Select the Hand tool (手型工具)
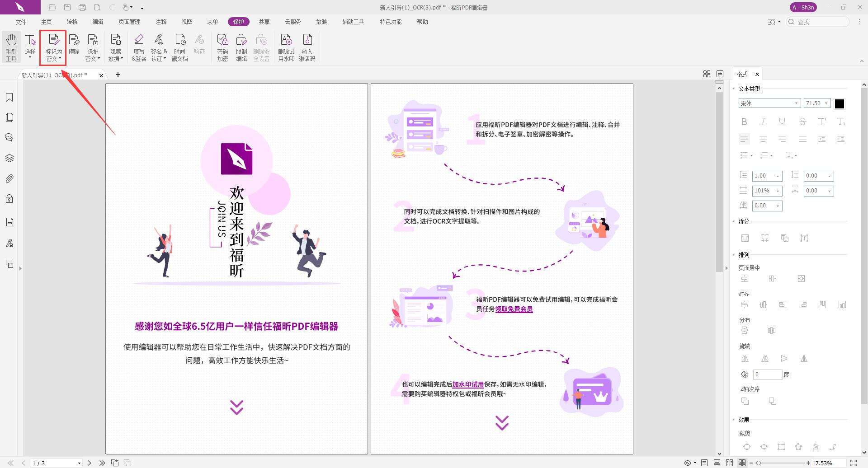The width and height of the screenshot is (868, 468). coord(11,47)
